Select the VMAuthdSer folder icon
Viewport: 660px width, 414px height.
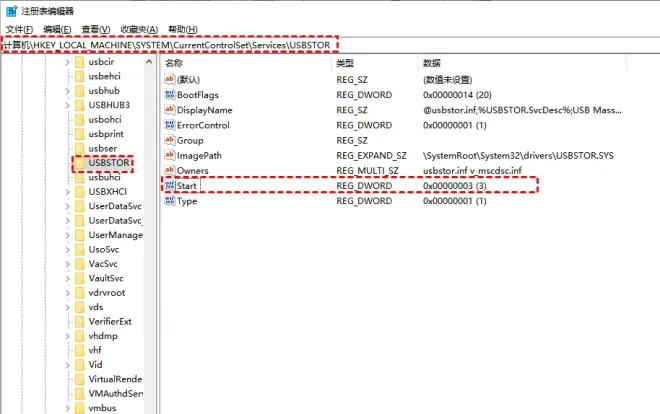(x=80, y=393)
